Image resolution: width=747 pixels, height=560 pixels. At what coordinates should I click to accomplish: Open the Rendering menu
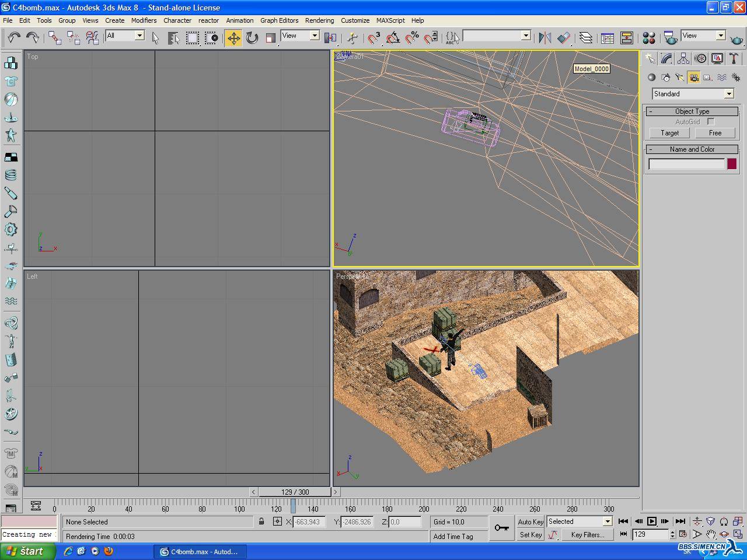click(x=319, y=20)
